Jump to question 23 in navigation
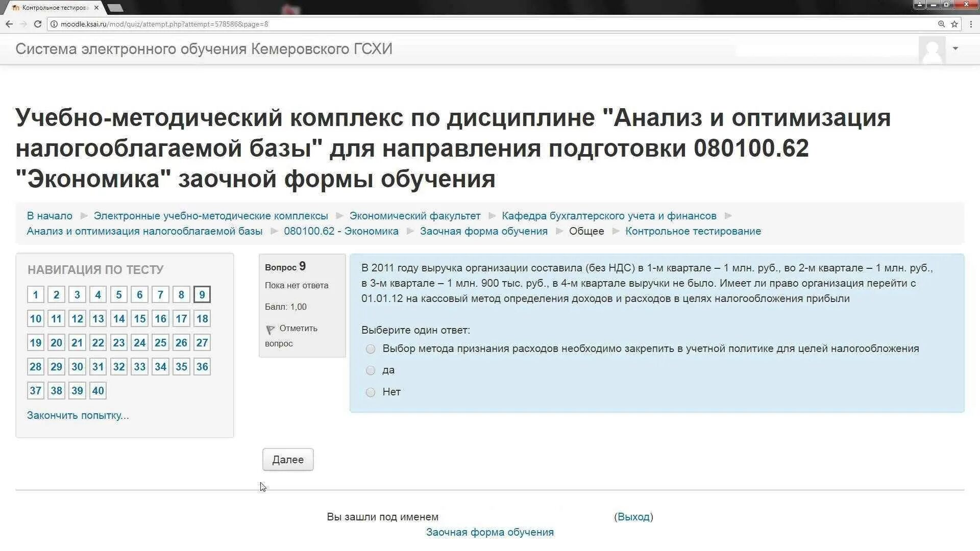Viewport: 980px width, 551px height. 119,343
